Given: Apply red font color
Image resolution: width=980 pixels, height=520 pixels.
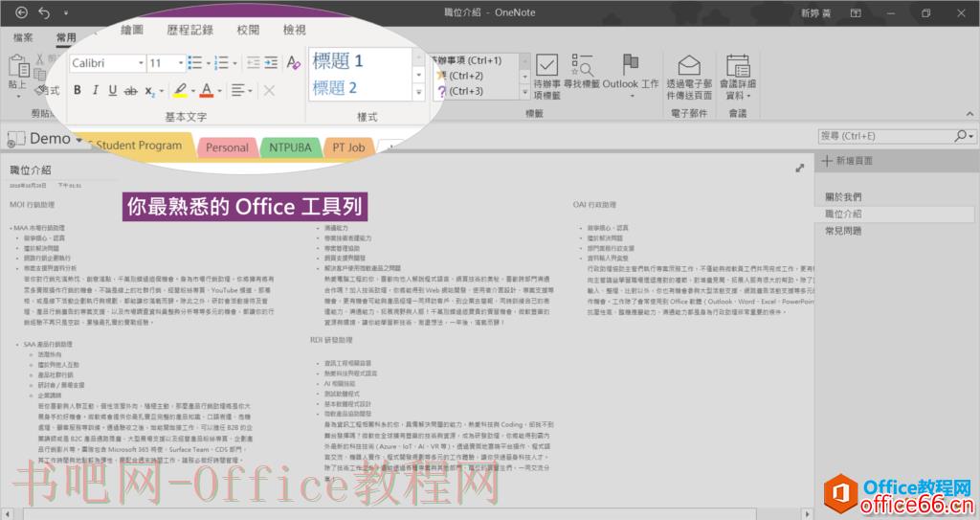Looking at the screenshot, I should point(207,90).
